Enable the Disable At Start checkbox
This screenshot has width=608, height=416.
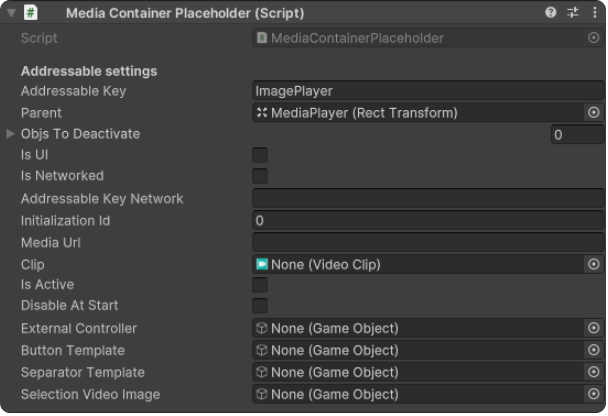pyautogui.click(x=260, y=306)
